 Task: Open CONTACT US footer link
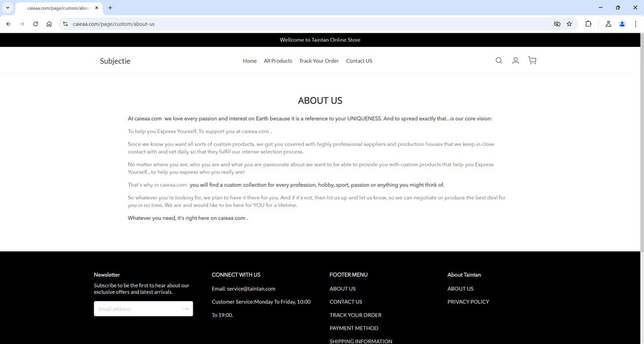(346, 302)
